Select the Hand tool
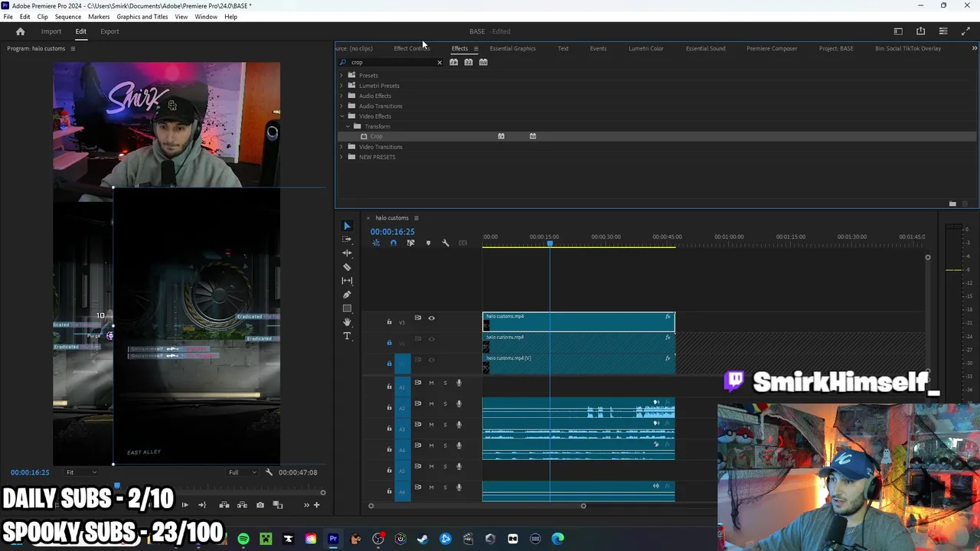Viewport: 980px width, 551px height. tap(347, 322)
